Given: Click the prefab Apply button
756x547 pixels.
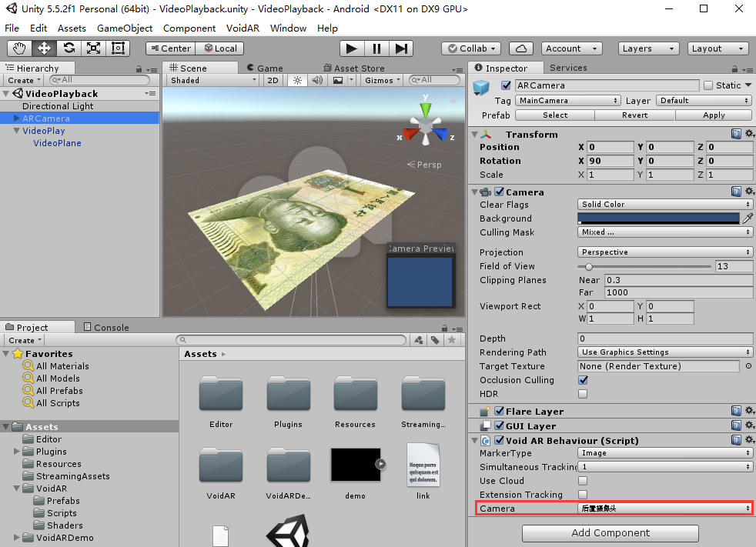Looking at the screenshot, I should pyautogui.click(x=714, y=115).
